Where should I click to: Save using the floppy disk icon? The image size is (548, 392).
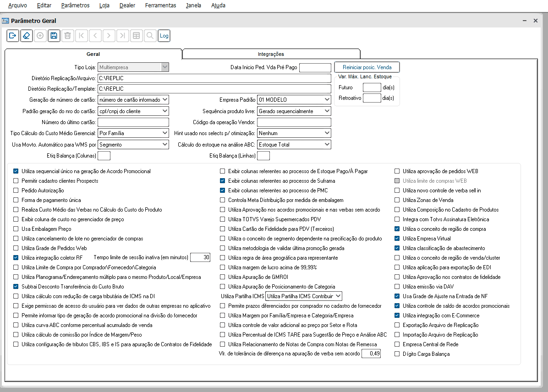54,36
